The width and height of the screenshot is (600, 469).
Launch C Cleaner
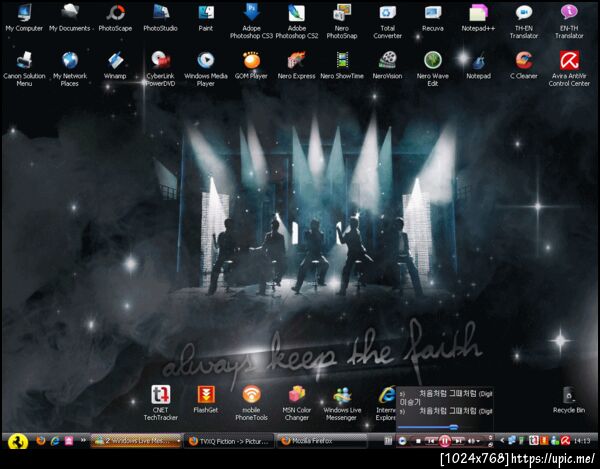524,65
